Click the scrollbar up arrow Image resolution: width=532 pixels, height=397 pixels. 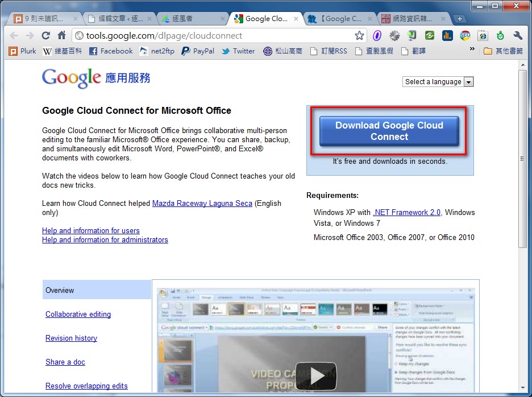tap(523, 64)
